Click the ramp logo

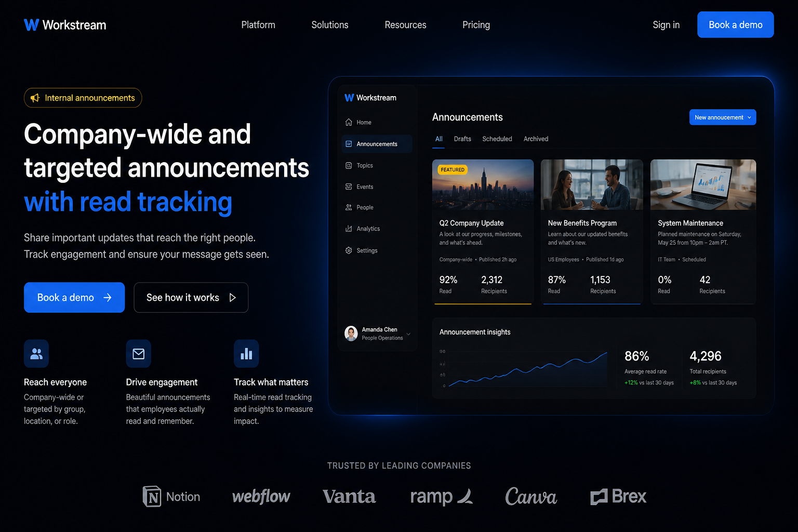pos(442,497)
